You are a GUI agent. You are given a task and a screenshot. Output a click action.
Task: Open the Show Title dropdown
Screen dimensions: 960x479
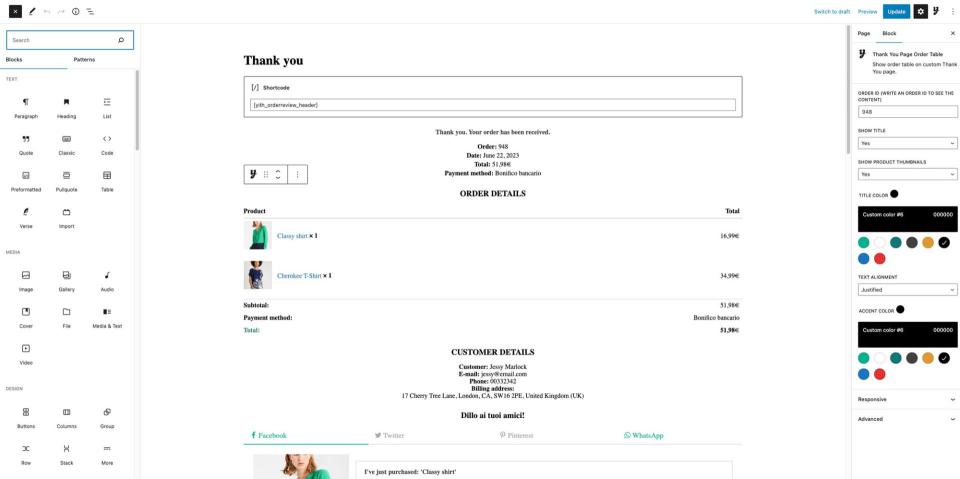tap(907, 143)
